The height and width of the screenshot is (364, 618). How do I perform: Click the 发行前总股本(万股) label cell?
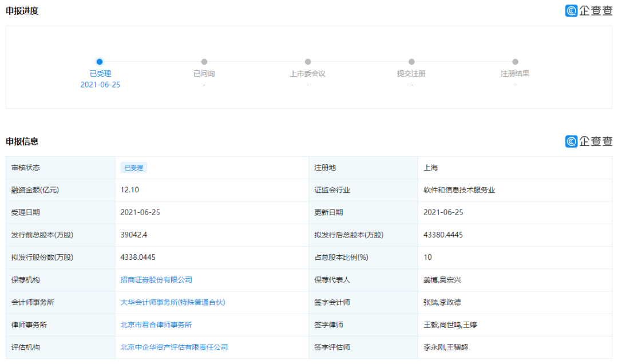tap(61, 235)
